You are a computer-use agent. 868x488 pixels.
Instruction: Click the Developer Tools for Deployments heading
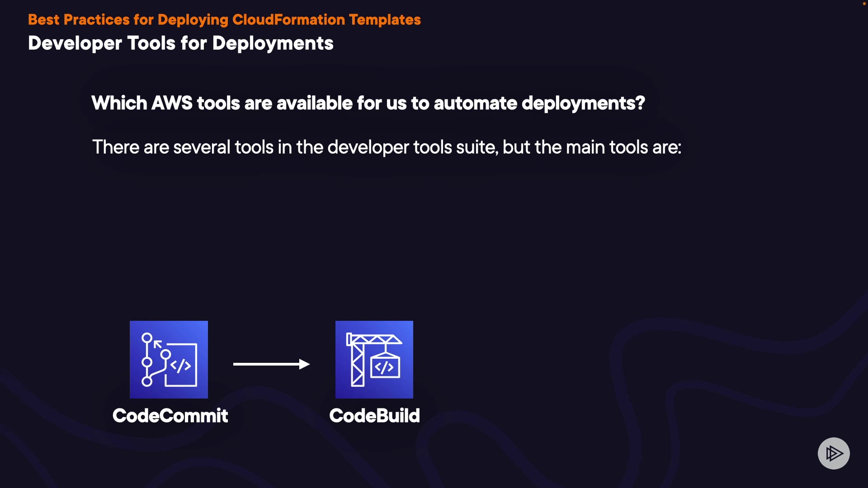click(180, 43)
